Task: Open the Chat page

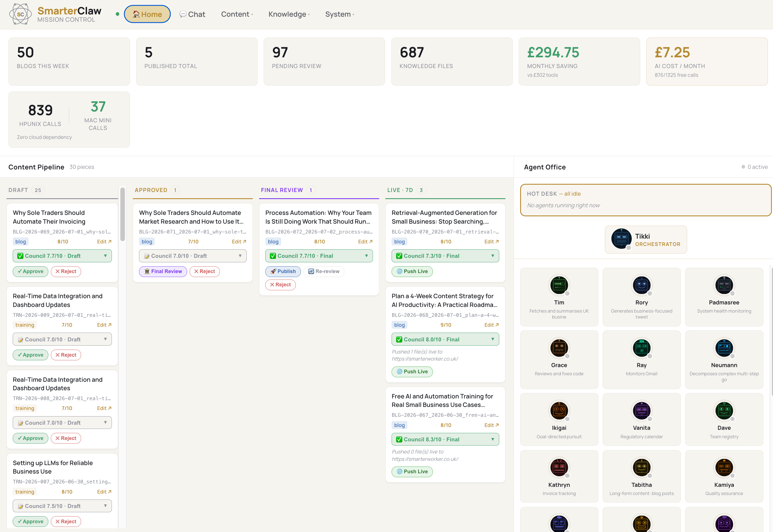Action: pyautogui.click(x=192, y=14)
